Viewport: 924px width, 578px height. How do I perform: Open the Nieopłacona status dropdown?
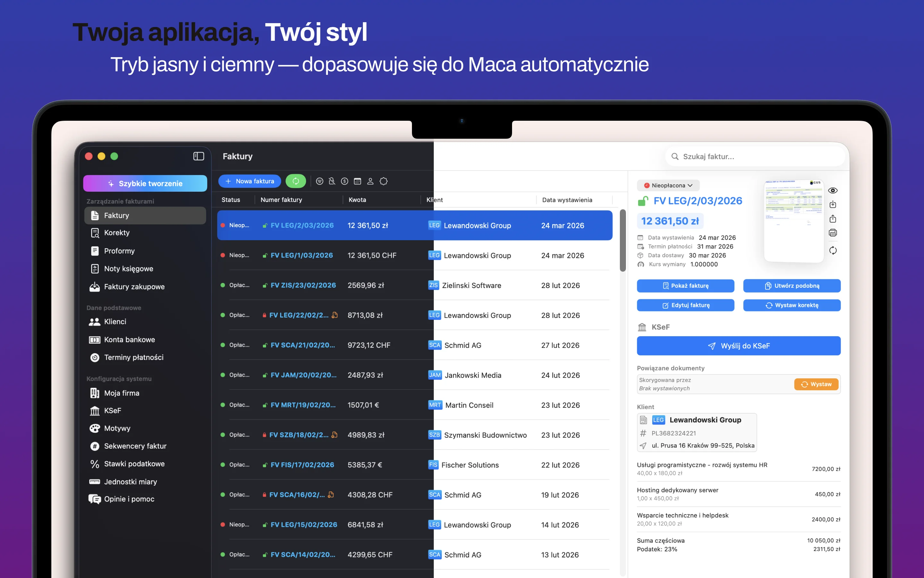[668, 185]
